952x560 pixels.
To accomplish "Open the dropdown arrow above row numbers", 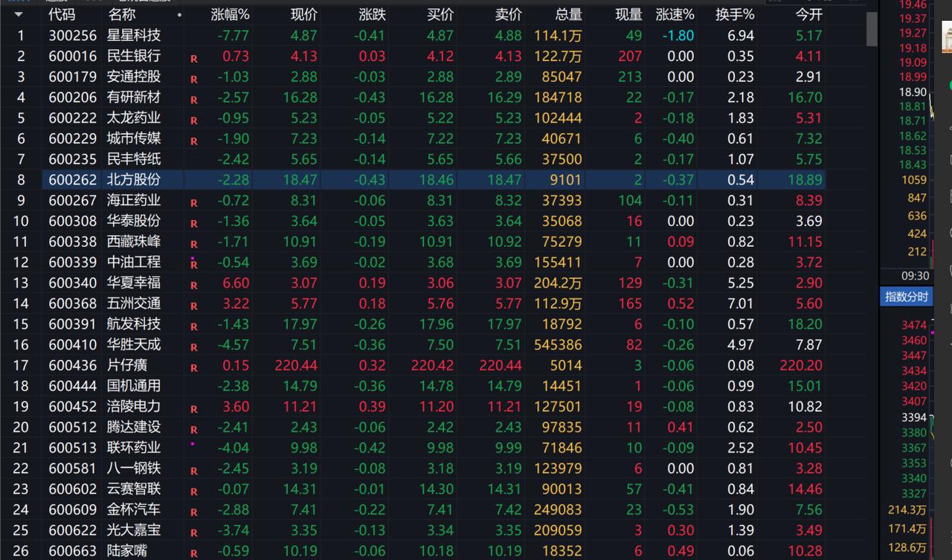I will click(19, 14).
